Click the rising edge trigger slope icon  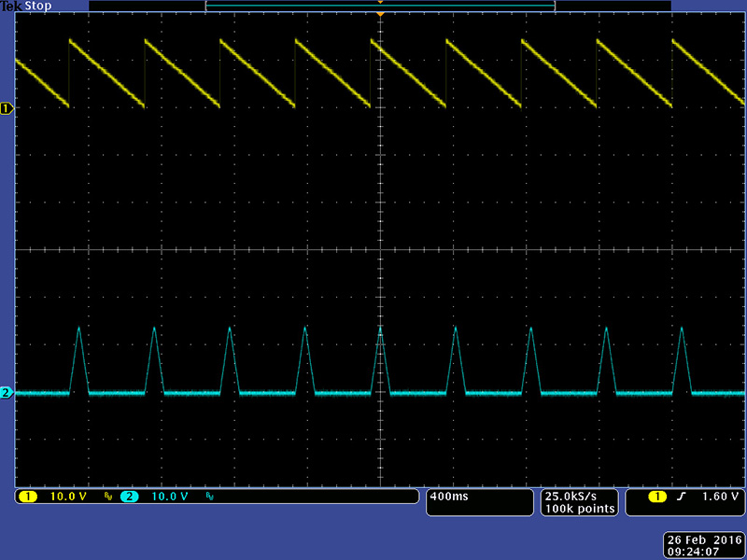pos(681,497)
